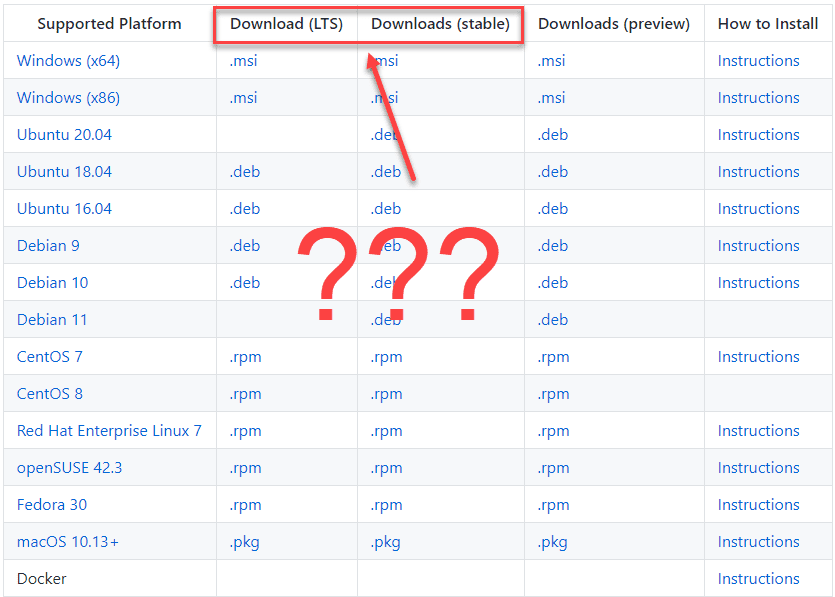Download the preview .deb for Debian 10
The height and width of the screenshot is (597, 835).
553,283
